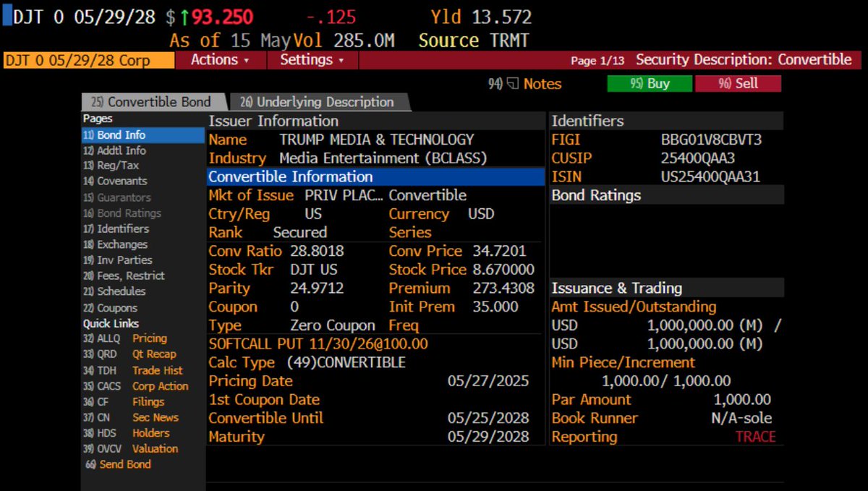This screenshot has height=491, width=868.
Task: Open the QRD Qt Recap quick link
Action: point(129,354)
